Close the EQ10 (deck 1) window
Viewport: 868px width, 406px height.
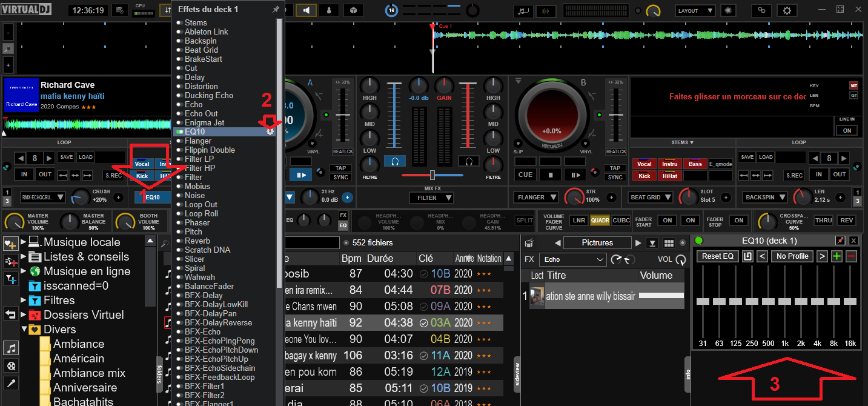(x=853, y=241)
